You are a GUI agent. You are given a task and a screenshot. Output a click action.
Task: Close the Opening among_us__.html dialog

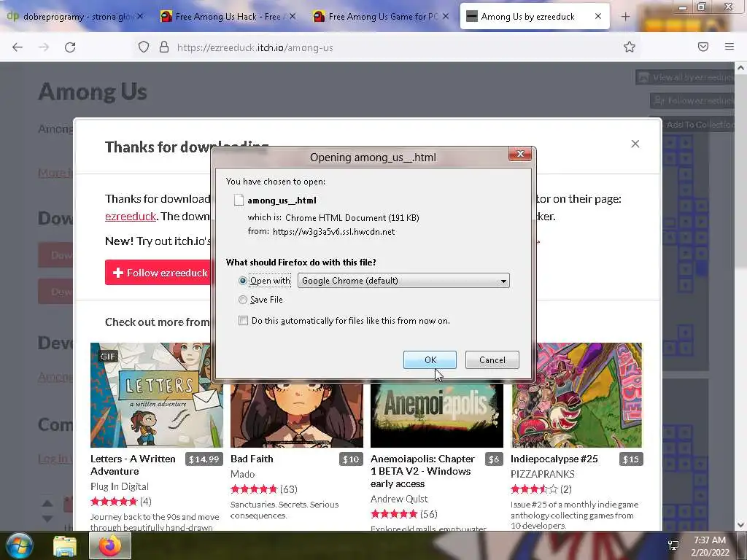520,153
